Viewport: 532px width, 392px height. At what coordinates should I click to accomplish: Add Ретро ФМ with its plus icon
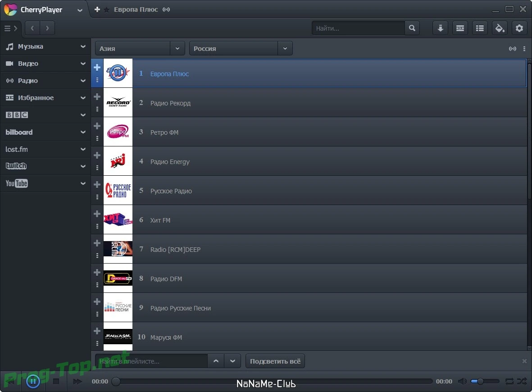97,126
